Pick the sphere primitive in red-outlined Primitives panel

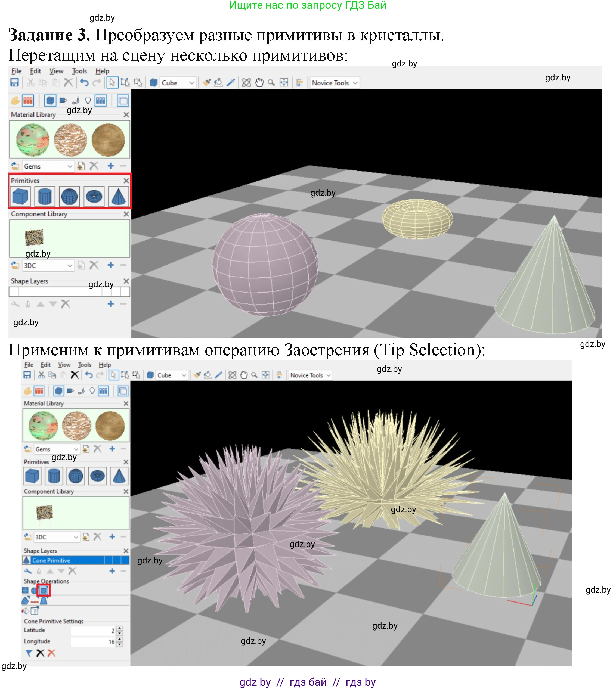tap(69, 196)
